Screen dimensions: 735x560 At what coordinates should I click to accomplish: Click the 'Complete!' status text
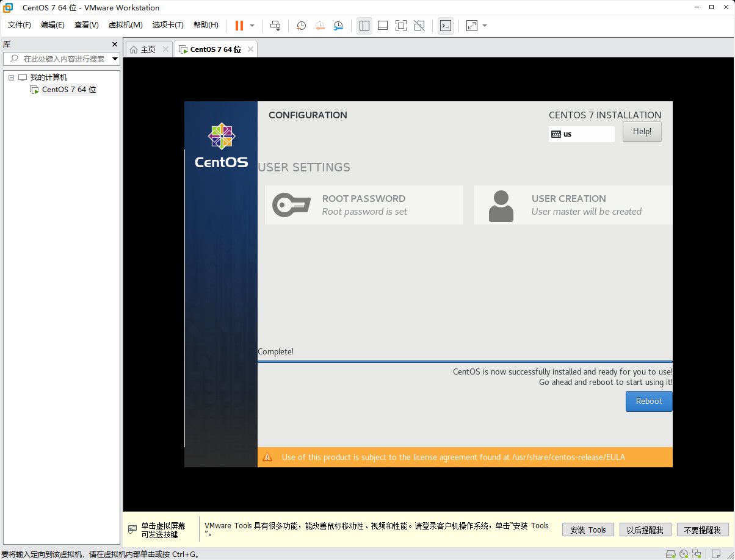coord(276,351)
